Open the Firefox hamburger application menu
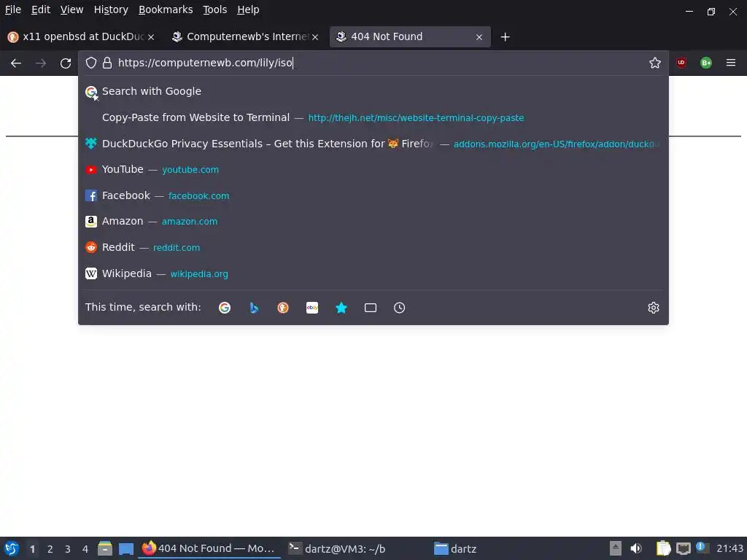This screenshot has width=747, height=560. coord(731,63)
